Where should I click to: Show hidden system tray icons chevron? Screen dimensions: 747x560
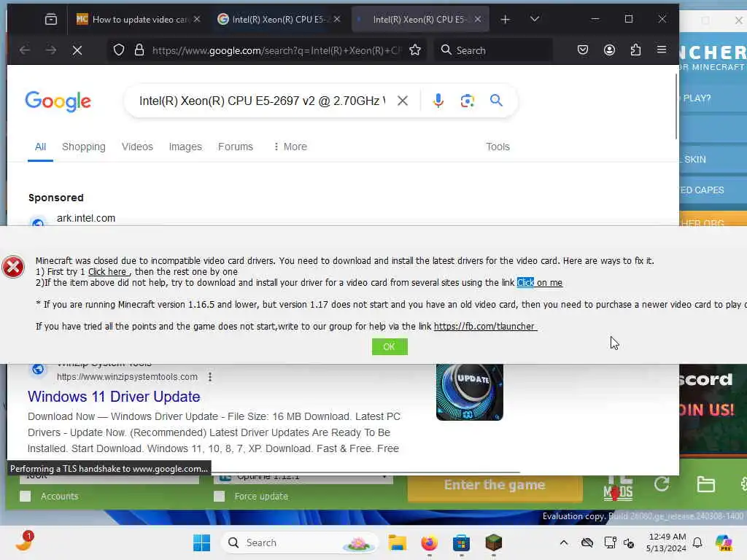click(564, 542)
